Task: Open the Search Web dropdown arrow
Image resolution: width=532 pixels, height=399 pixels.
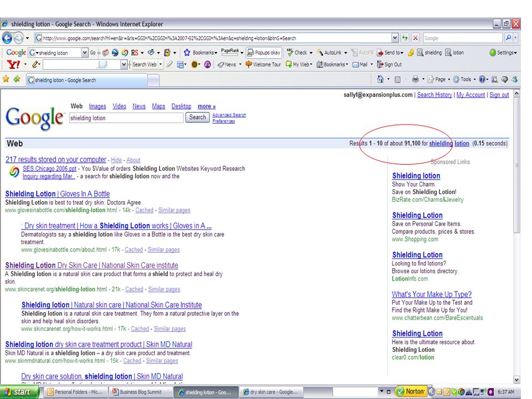Action: click(x=161, y=64)
